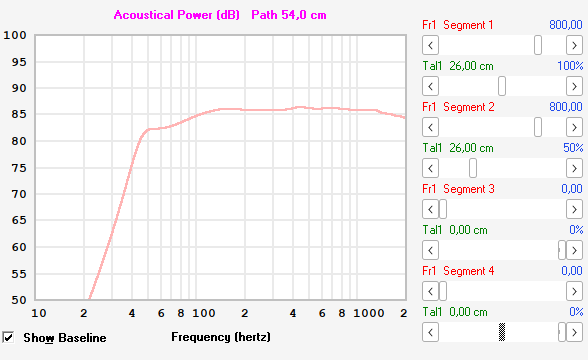Click the Segment 1 frequency slider thumb

tap(538, 45)
